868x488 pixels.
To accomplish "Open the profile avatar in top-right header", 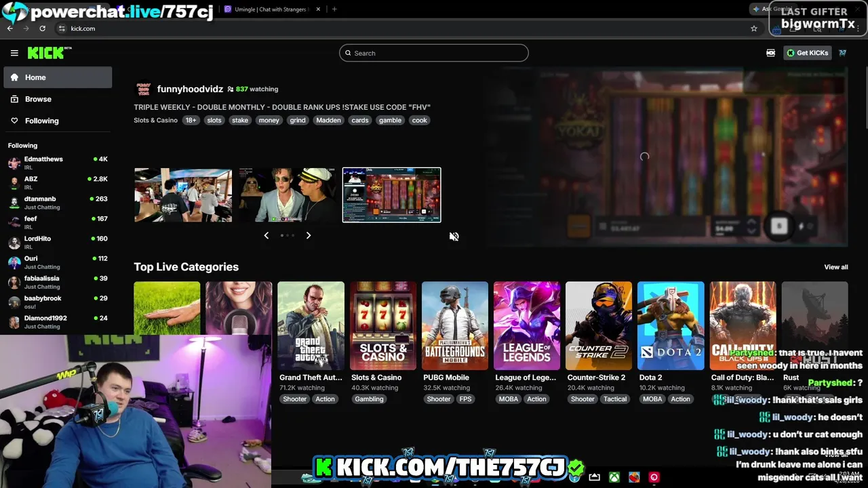I will pos(842,53).
